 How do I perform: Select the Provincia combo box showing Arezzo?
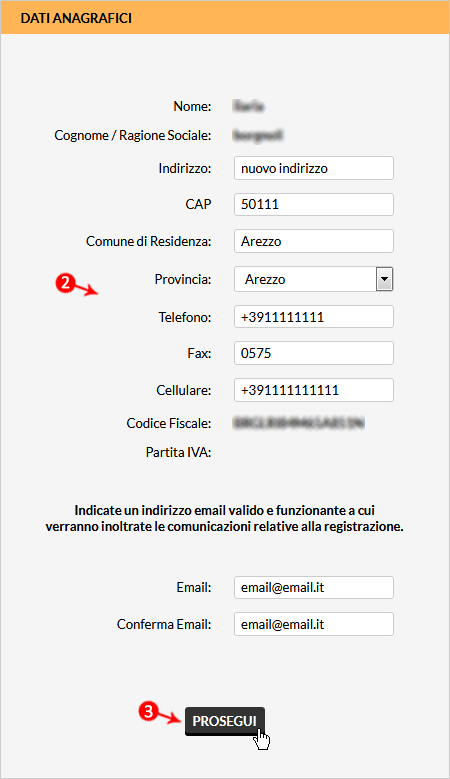314,279
